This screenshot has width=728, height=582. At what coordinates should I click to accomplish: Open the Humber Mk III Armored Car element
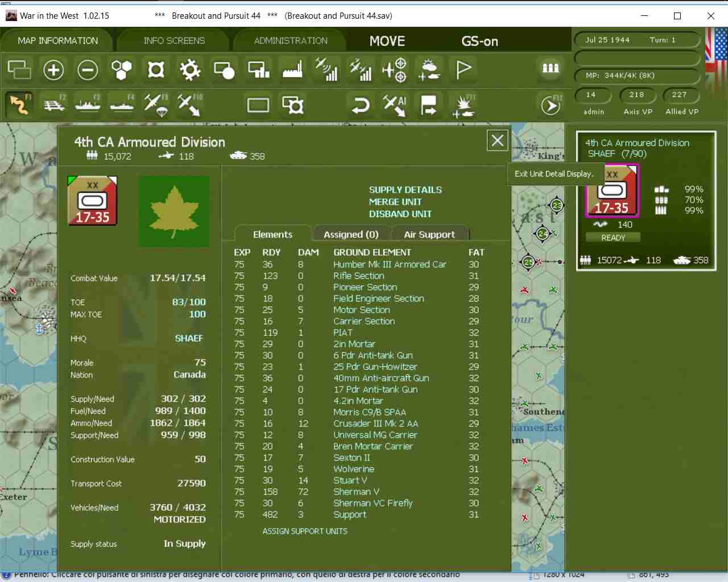(390, 264)
